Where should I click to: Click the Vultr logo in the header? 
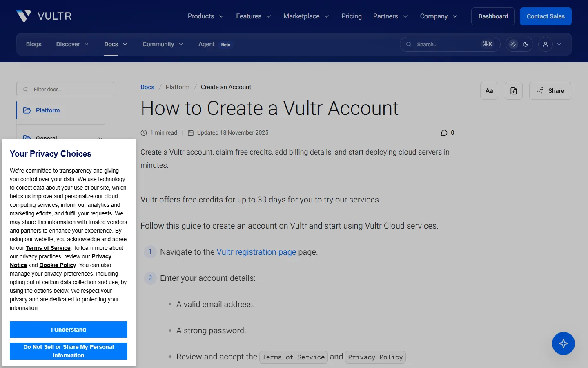44,16
